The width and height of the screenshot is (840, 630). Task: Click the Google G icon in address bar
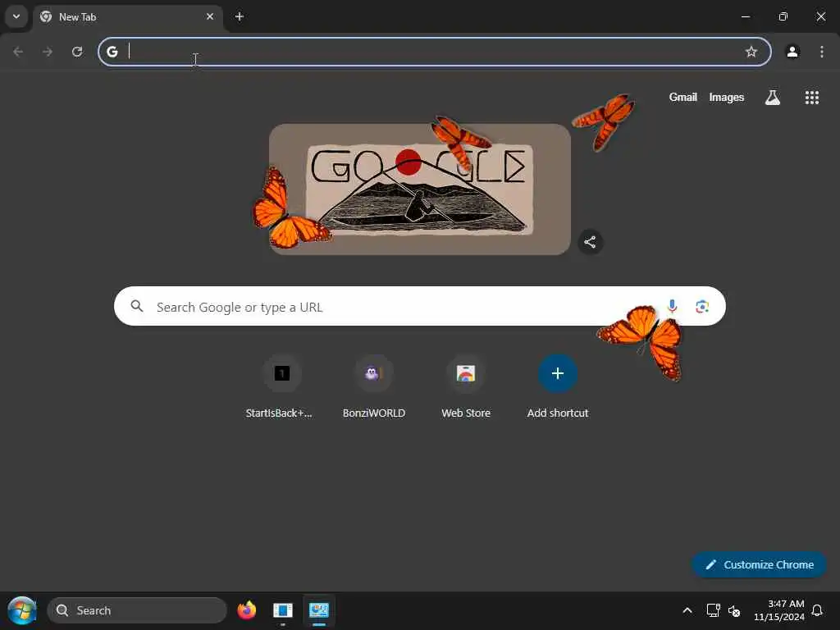coord(112,52)
